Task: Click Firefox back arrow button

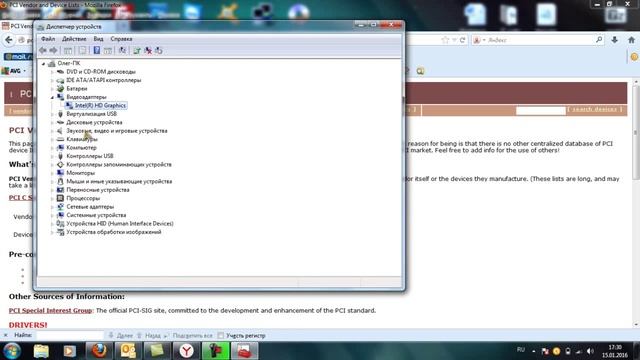Action: click(x=9, y=40)
